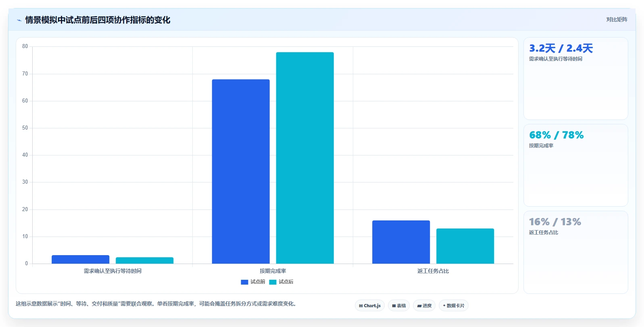Select the 表格 chip
This screenshot has width=644, height=327.
coord(399,306)
